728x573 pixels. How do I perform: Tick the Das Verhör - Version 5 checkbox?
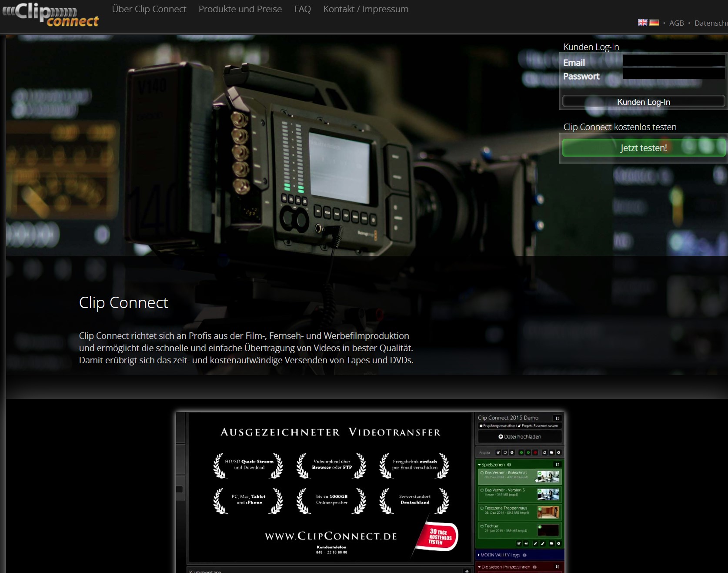(x=482, y=490)
